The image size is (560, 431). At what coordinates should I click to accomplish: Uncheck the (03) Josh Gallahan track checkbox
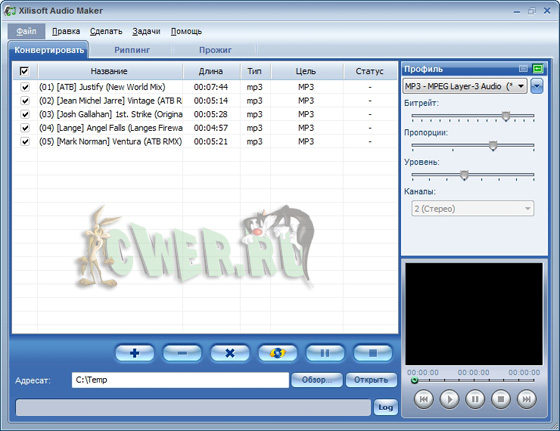click(25, 114)
